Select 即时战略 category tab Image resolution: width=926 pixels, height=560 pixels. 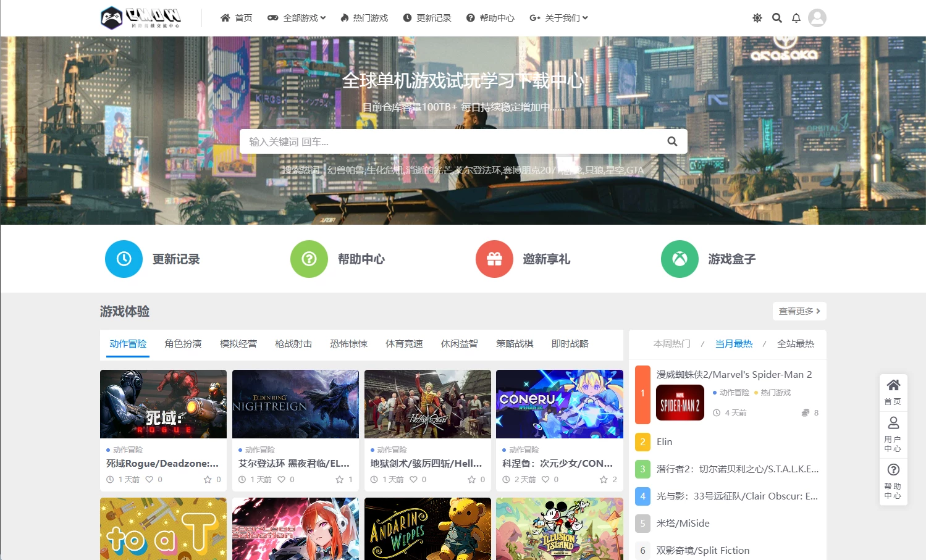tap(570, 343)
